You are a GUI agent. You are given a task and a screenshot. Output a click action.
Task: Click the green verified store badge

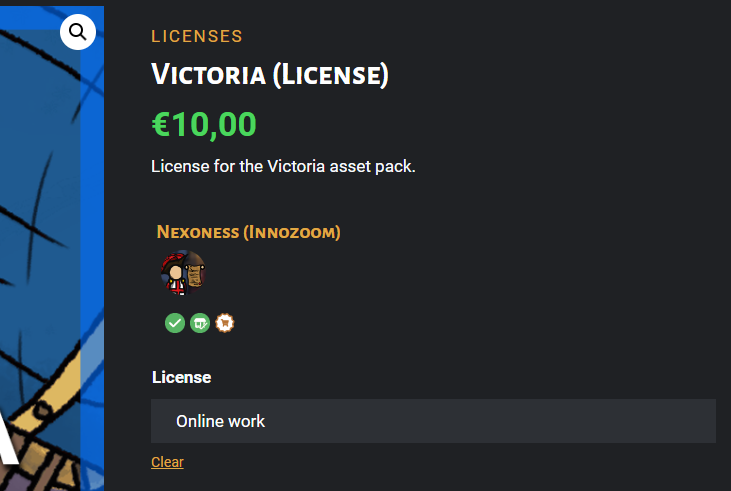tap(200, 323)
